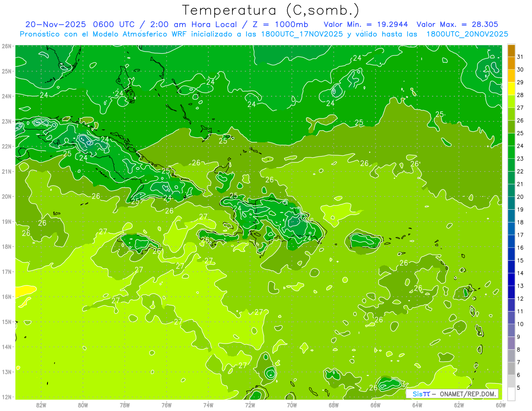Click the "82W" longitude axis label
Screen dimensions: 532x411
[41, 405]
